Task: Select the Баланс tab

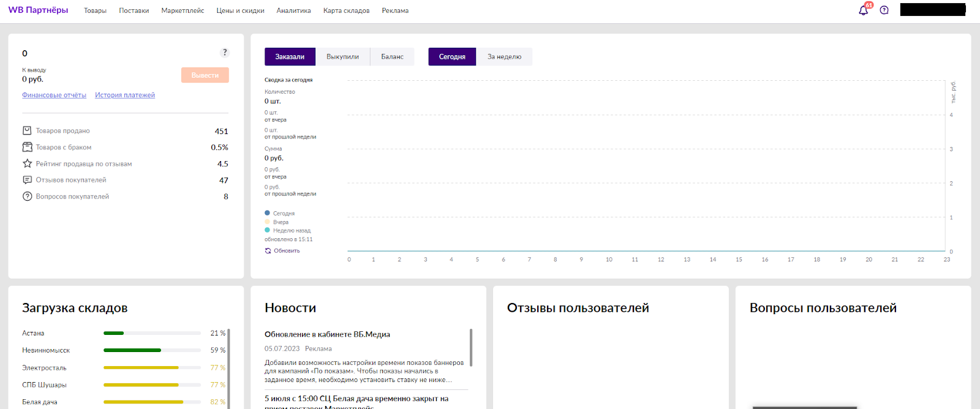Action: pyautogui.click(x=392, y=57)
